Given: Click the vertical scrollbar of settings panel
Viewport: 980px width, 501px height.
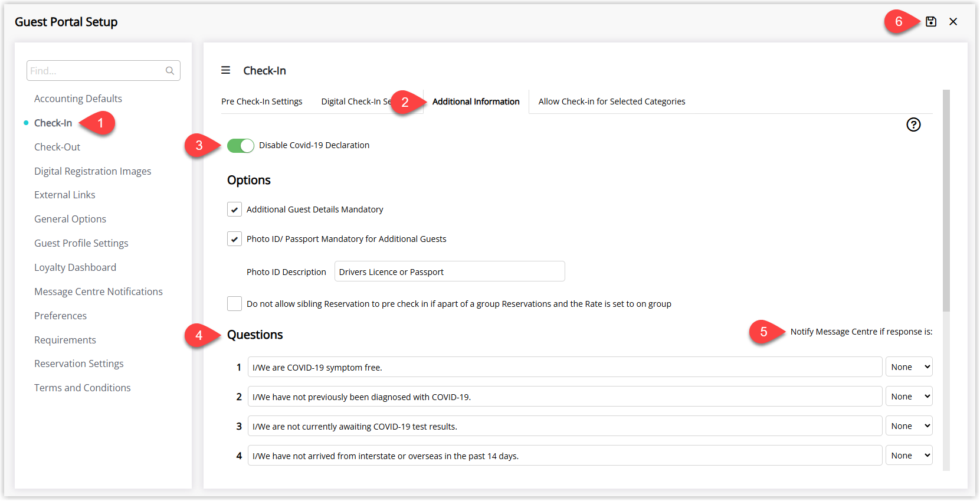Looking at the screenshot, I should 946,201.
